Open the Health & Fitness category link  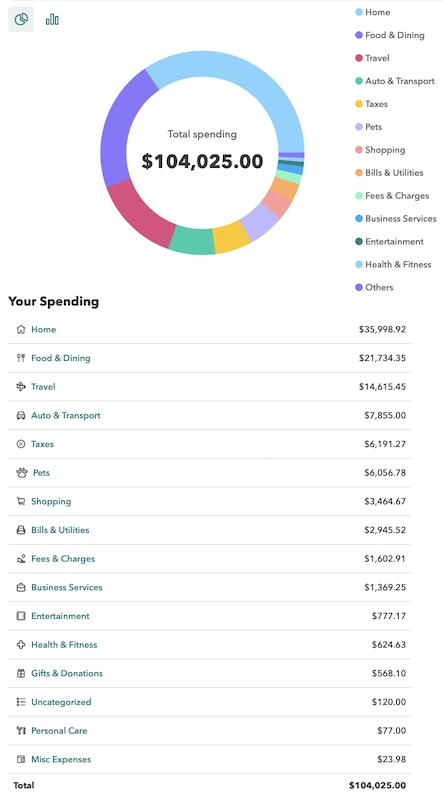point(64,644)
